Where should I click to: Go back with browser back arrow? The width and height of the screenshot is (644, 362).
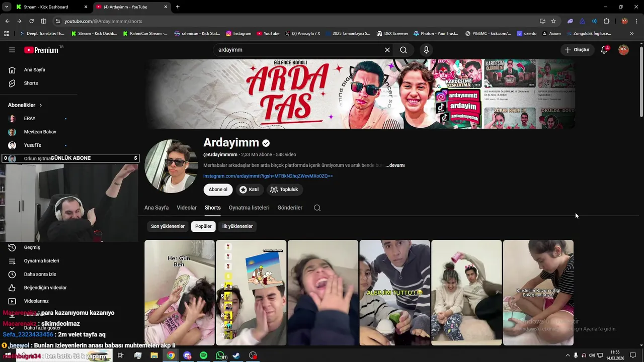7,21
